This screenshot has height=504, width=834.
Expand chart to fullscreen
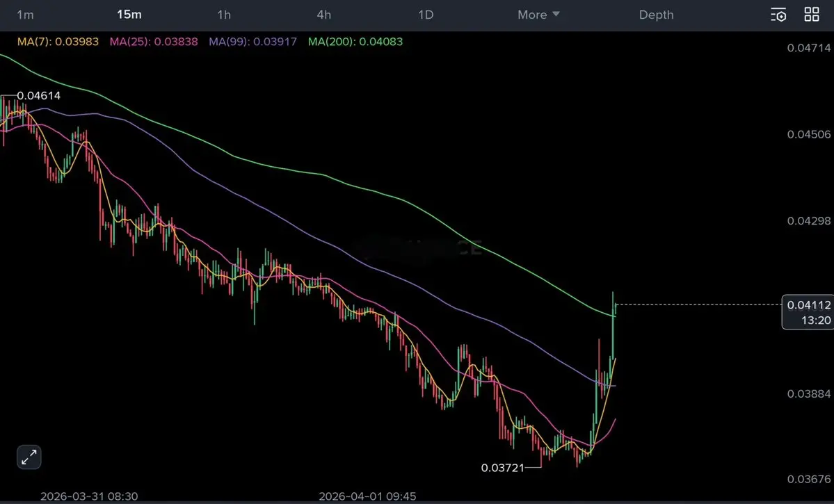(x=29, y=457)
